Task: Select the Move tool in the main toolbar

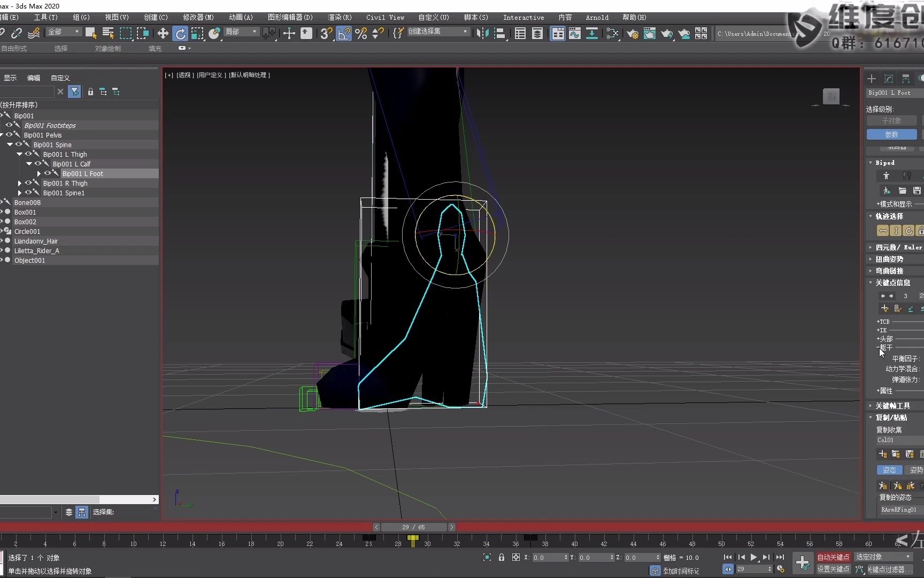Action: (163, 34)
